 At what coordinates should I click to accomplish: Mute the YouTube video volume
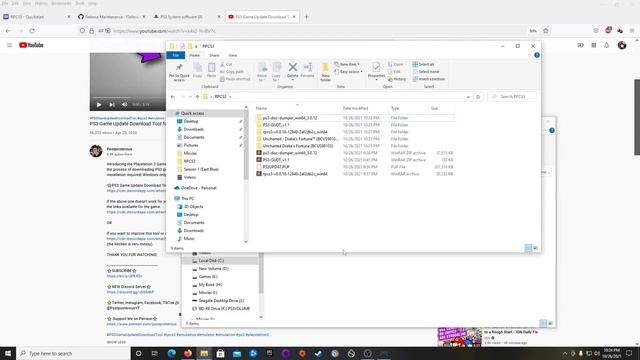[x=124, y=105]
